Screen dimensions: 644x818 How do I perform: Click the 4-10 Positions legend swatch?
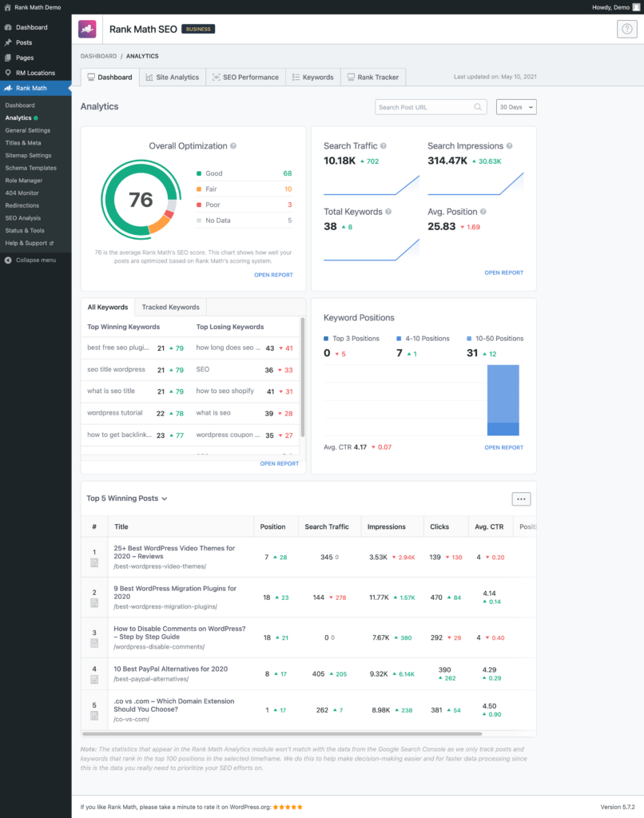(x=399, y=339)
